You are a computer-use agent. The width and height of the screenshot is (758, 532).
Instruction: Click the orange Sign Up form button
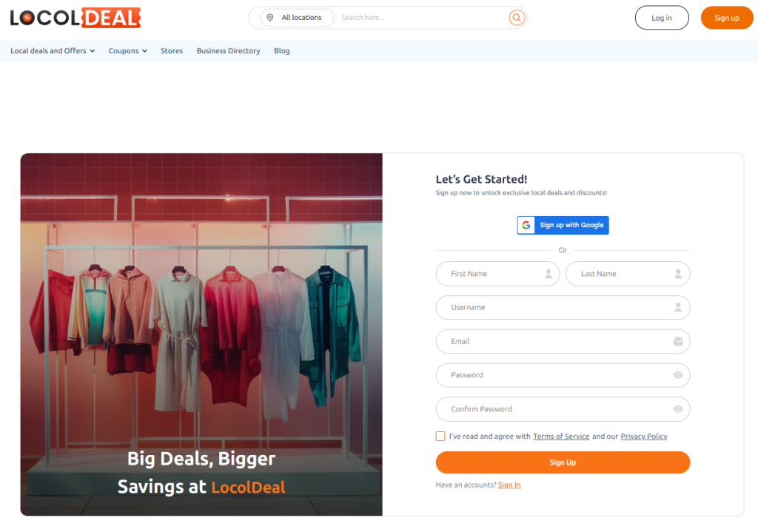[x=563, y=462]
